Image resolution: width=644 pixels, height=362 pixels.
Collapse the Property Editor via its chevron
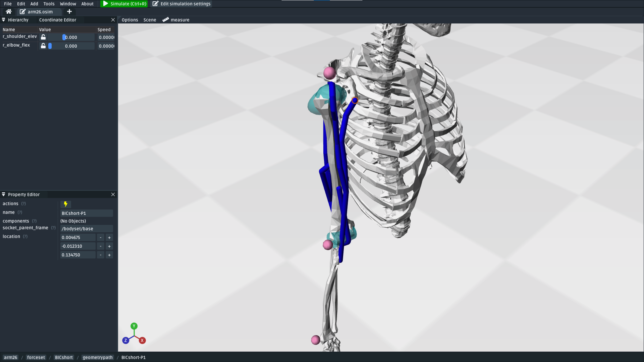pyautogui.click(x=4, y=194)
